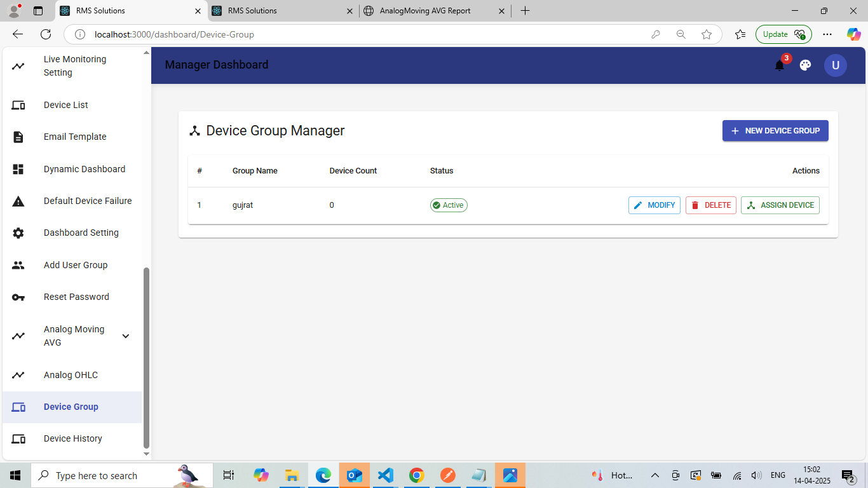
Task: Click the Default Device Failure warning icon
Action: [18, 201]
